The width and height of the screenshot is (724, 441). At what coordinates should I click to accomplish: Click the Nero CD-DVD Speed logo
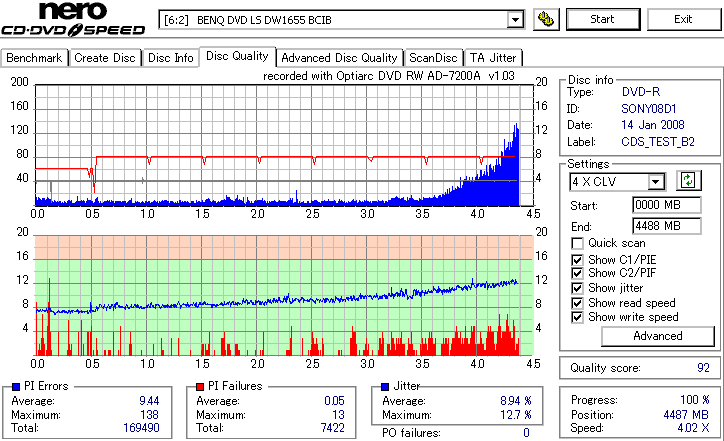click(x=73, y=19)
